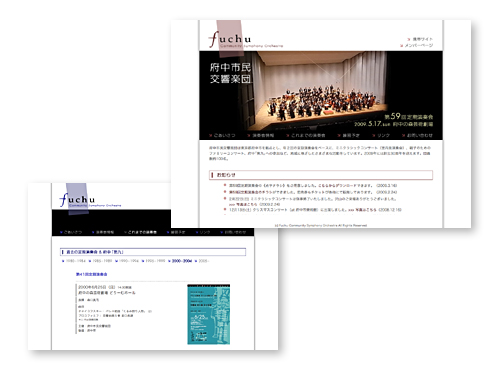Select 練習予定 in the upper page's nav
This screenshot has width=500, height=370.
[x=349, y=135]
